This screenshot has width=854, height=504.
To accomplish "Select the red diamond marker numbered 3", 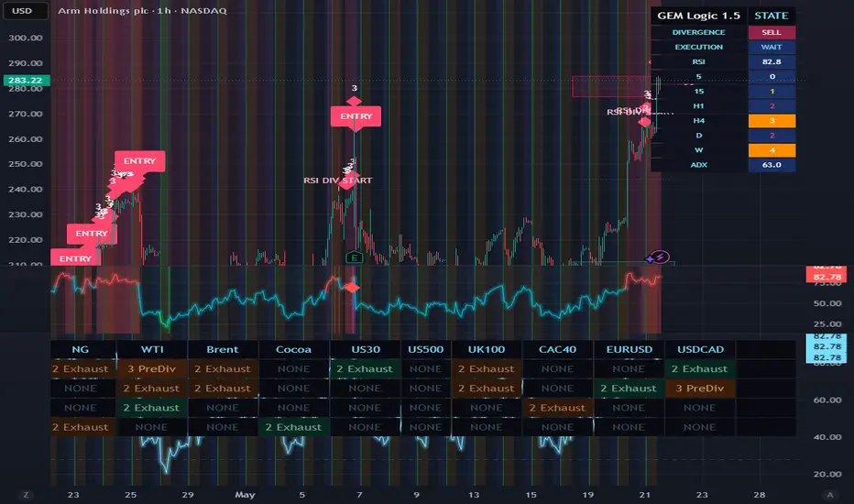I will [x=354, y=101].
